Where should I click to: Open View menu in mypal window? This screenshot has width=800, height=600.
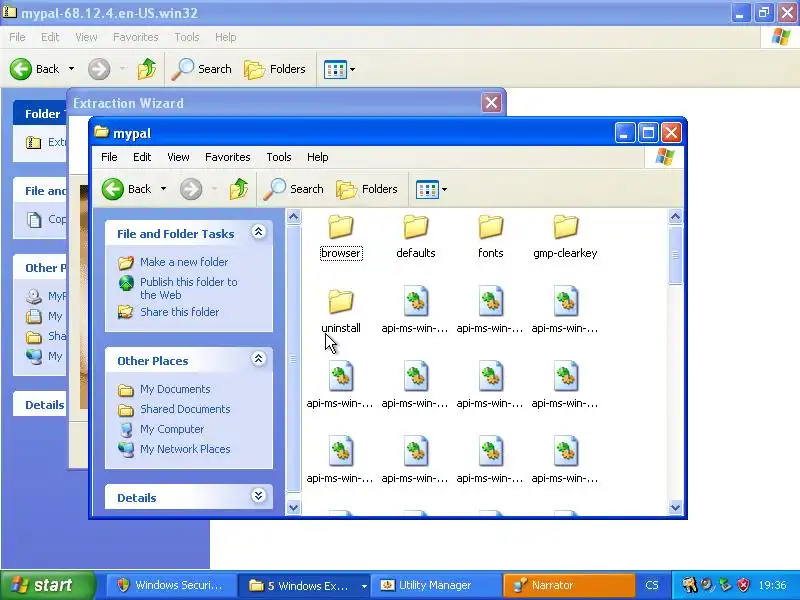point(178,157)
